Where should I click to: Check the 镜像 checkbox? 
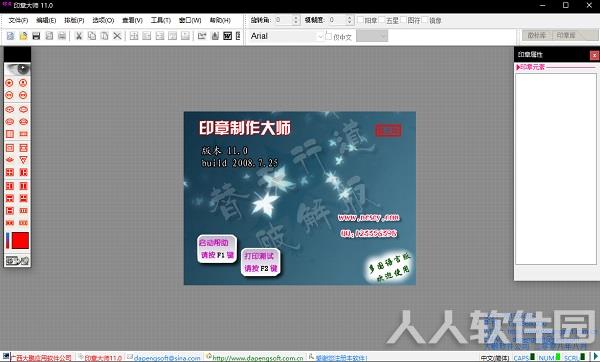pyautogui.click(x=425, y=20)
